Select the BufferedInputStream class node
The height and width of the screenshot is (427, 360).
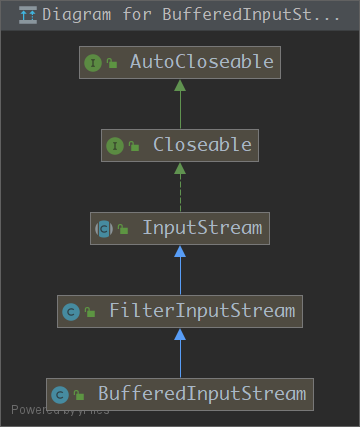point(180,395)
